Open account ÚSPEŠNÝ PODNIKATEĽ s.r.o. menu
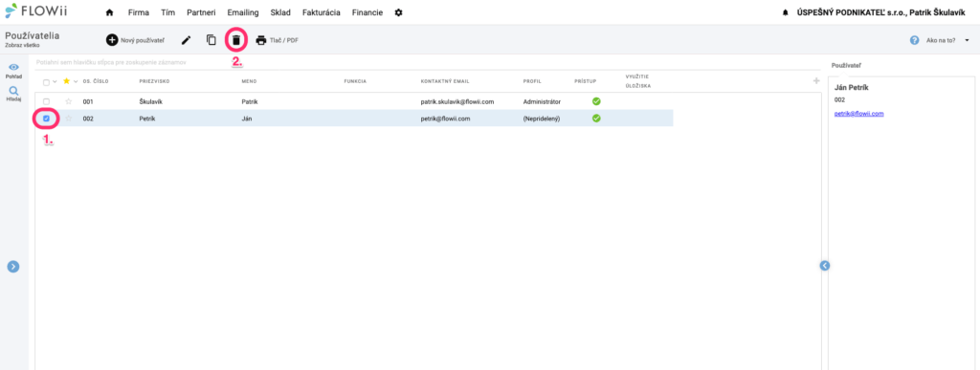Image resolution: width=980 pixels, height=370 pixels. point(880,12)
